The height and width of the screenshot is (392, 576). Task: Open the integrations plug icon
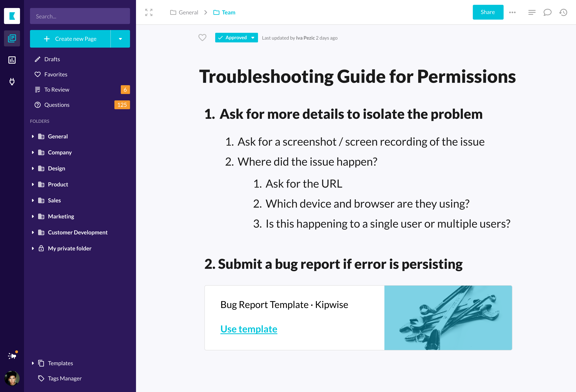(12, 81)
